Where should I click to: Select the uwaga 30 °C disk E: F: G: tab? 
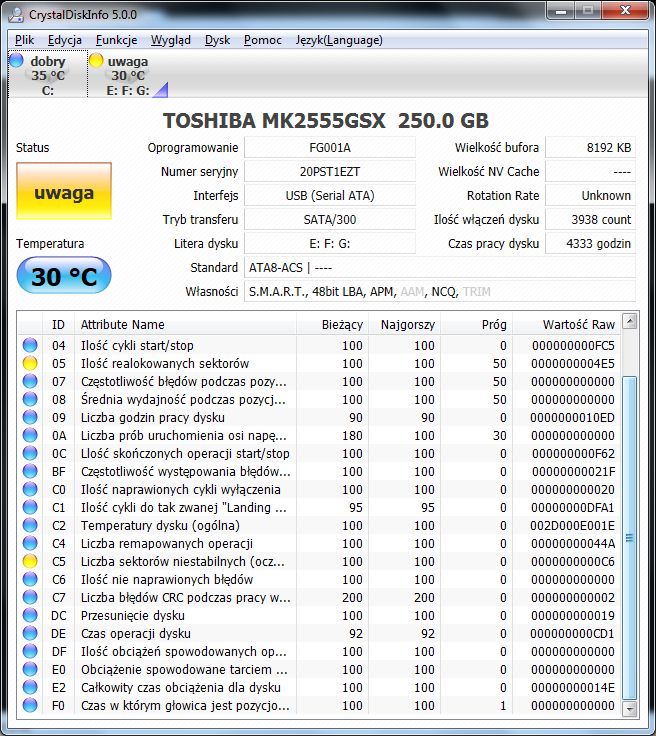click(128, 75)
